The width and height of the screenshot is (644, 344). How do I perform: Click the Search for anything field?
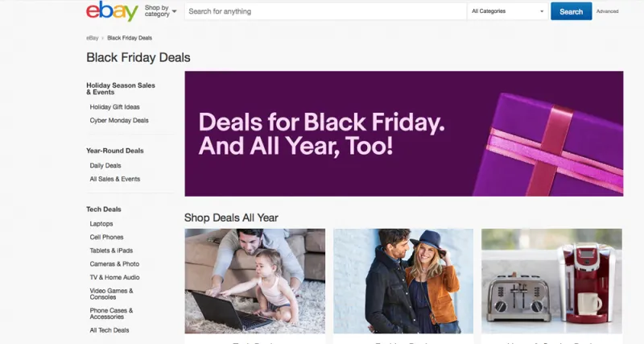[325, 12]
